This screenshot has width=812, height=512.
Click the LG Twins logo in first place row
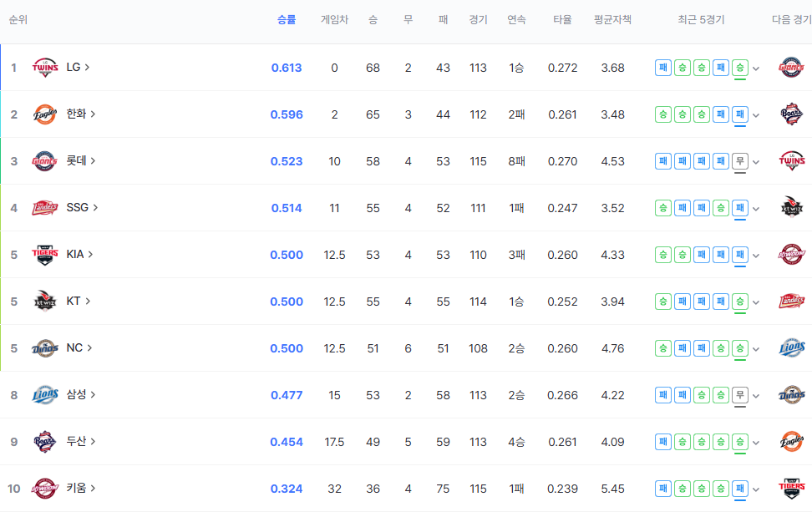tap(44, 68)
